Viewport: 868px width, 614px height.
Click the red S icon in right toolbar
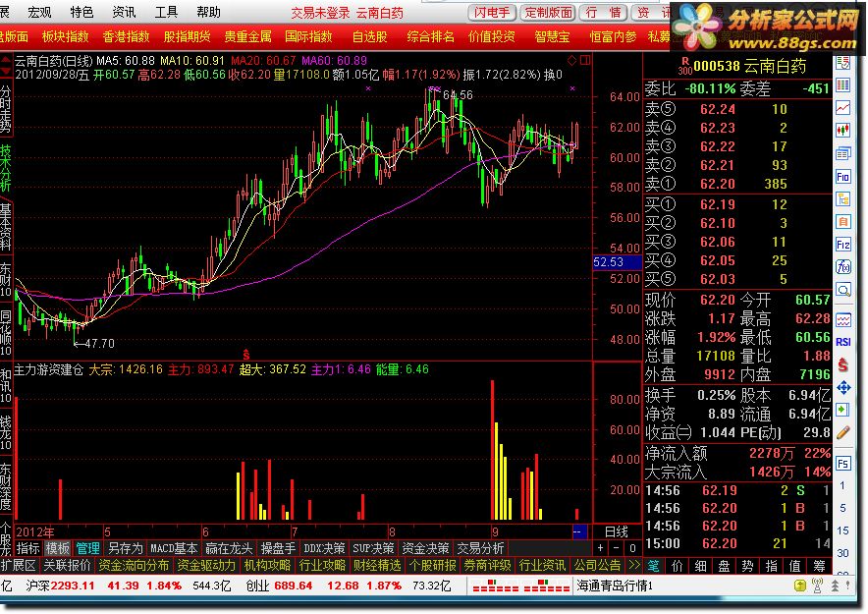click(843, 364)
